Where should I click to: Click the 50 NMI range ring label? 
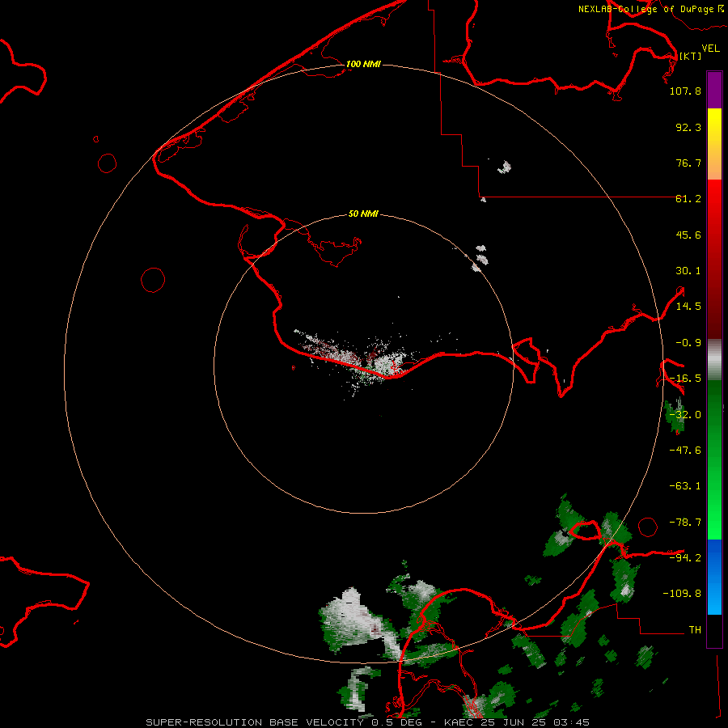[x=363, y=214]
